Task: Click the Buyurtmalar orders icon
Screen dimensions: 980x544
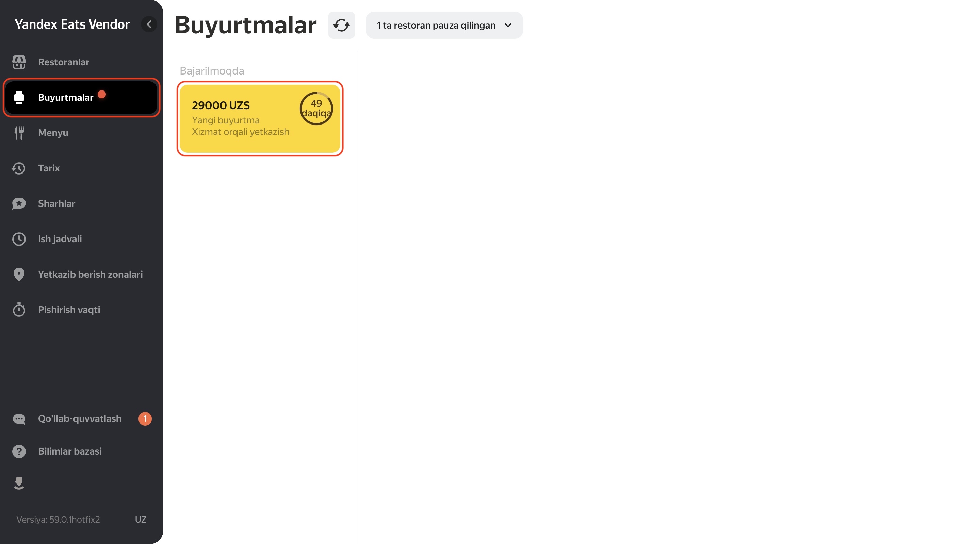Action: coord(19,97)
